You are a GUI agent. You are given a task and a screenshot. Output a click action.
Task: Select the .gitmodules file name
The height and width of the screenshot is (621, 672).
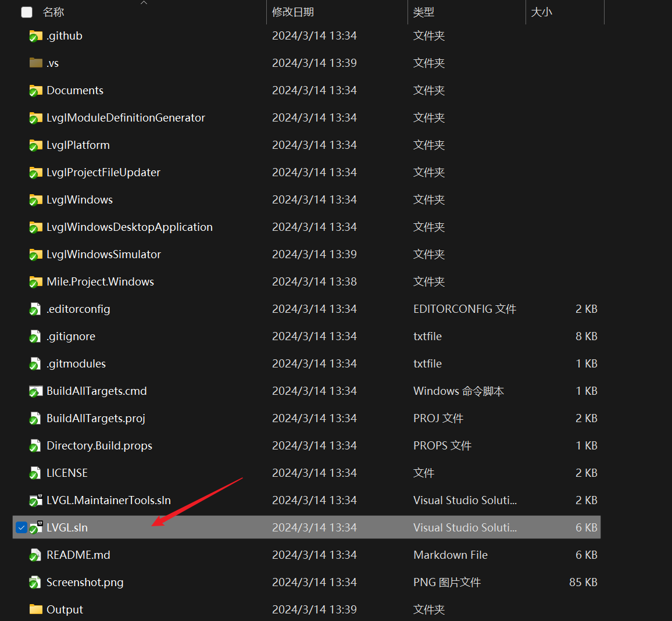pyautogui.click(x=76, y=364)
